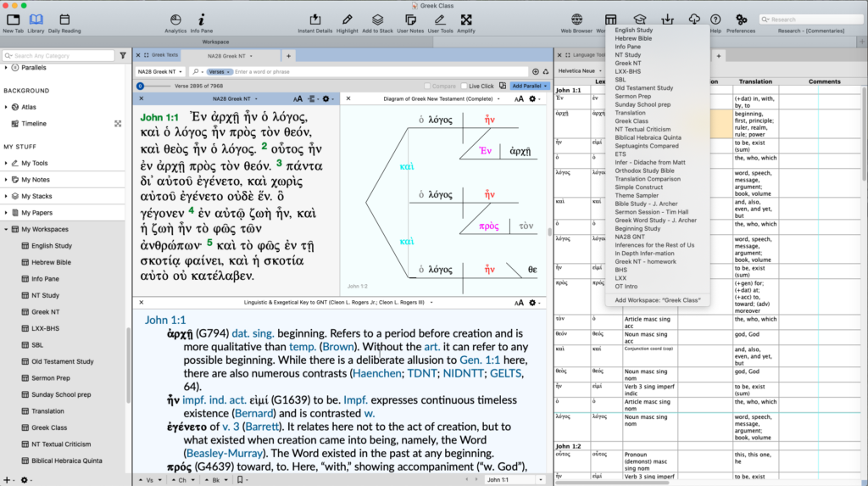The width and height of the screenshot is (868, 486).
Task: Click the verse position slider handle
Action: pyautogui.click(x=140, y=86)
